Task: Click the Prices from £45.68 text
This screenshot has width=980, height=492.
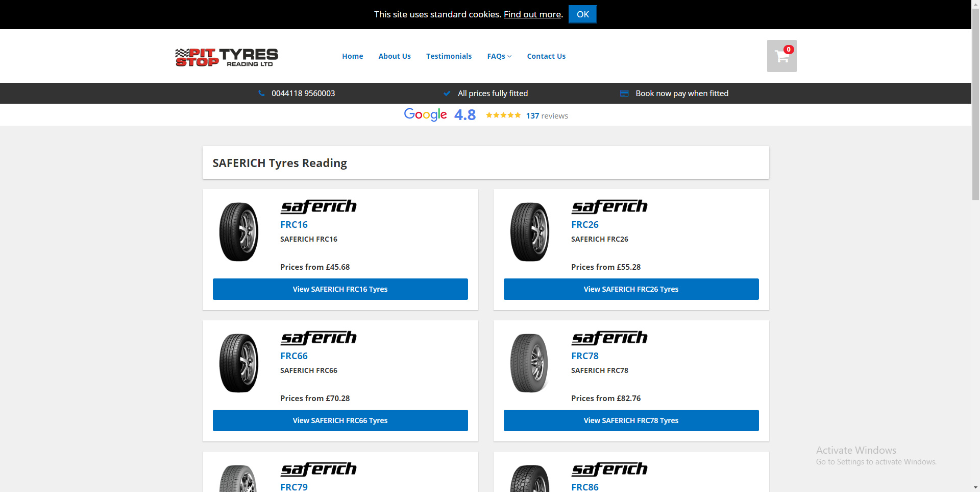Action: 315,267
